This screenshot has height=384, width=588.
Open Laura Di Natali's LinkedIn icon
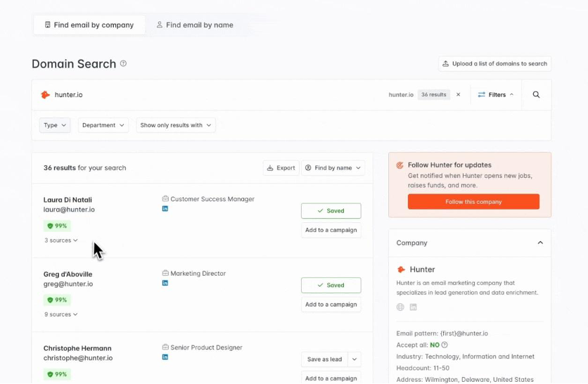point(165,208)
